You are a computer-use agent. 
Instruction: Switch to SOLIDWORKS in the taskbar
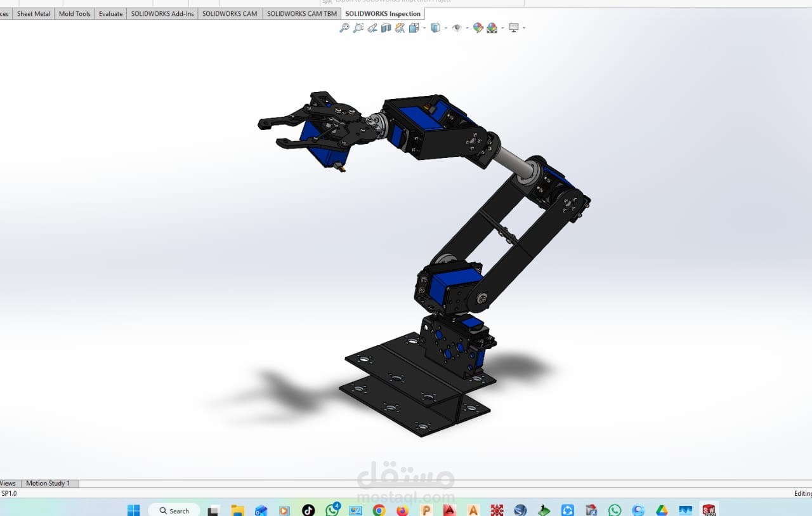pyautogui.click(x=709, y=510)
